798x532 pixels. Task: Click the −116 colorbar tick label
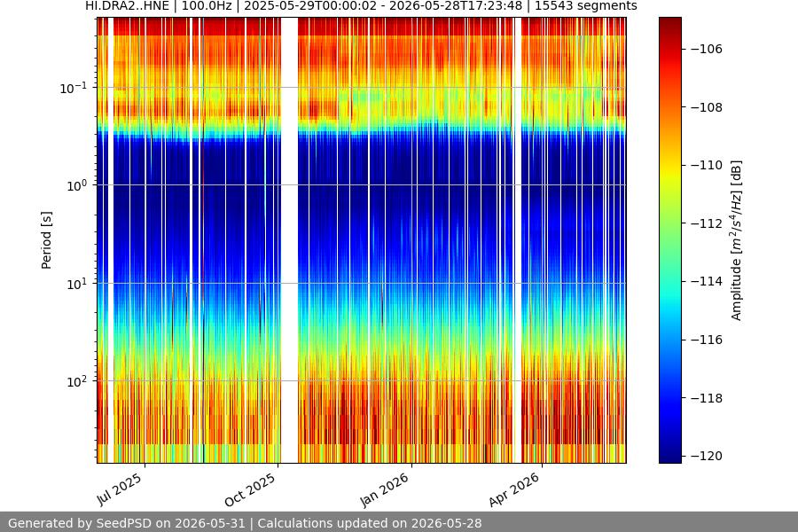point(707,340)
